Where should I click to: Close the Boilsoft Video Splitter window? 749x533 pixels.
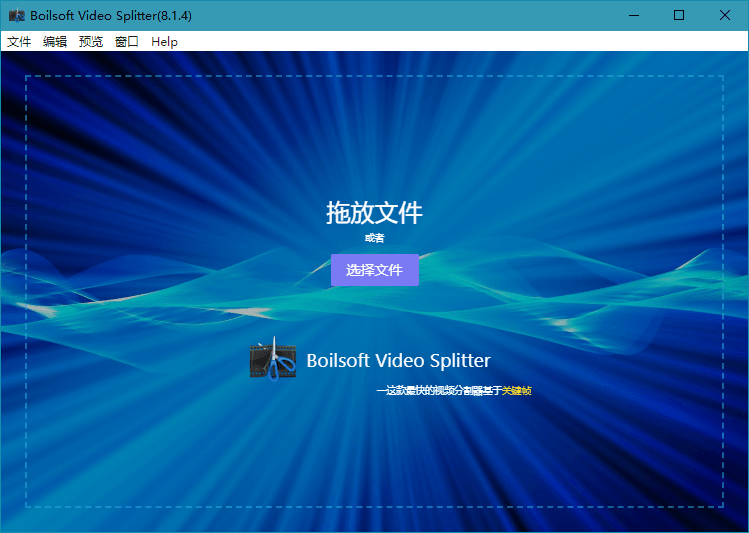coord(725,15)
